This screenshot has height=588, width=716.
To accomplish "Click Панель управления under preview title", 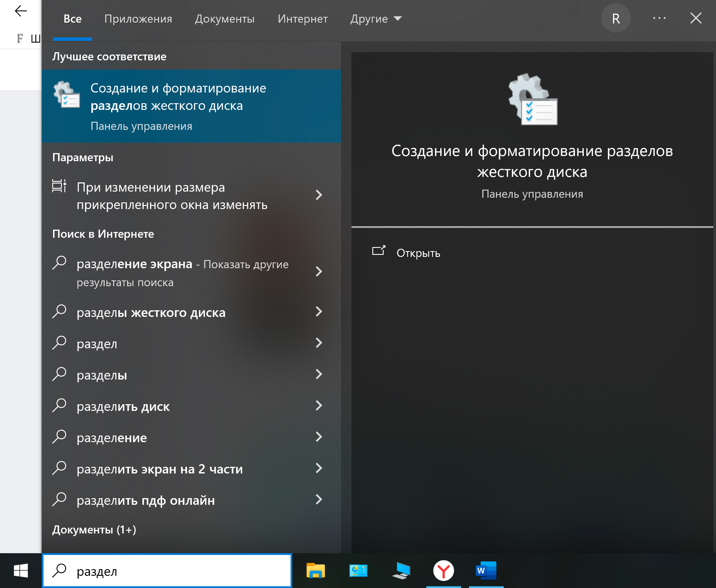I will click(x=532, y=194).
